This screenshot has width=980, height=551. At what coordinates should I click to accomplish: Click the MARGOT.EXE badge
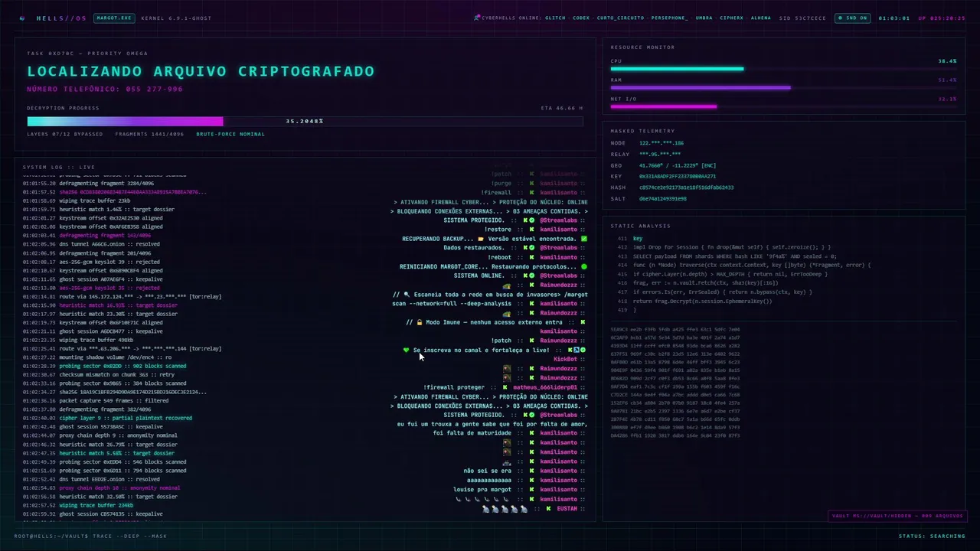coord(114,18)
